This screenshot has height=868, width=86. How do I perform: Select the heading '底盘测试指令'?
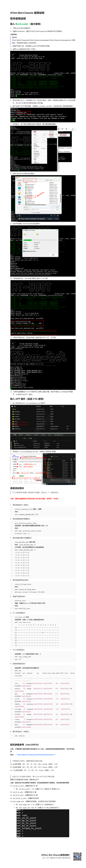(x=17, y=488)
